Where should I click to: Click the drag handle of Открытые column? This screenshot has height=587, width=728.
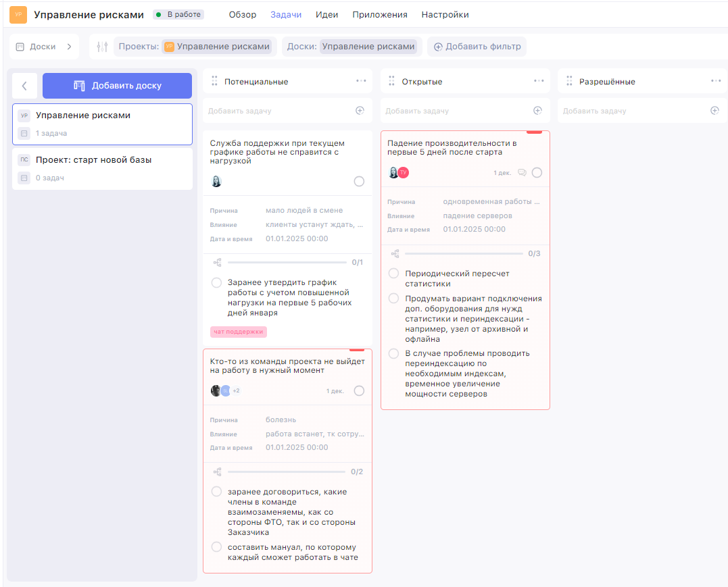tap(391, 82)
